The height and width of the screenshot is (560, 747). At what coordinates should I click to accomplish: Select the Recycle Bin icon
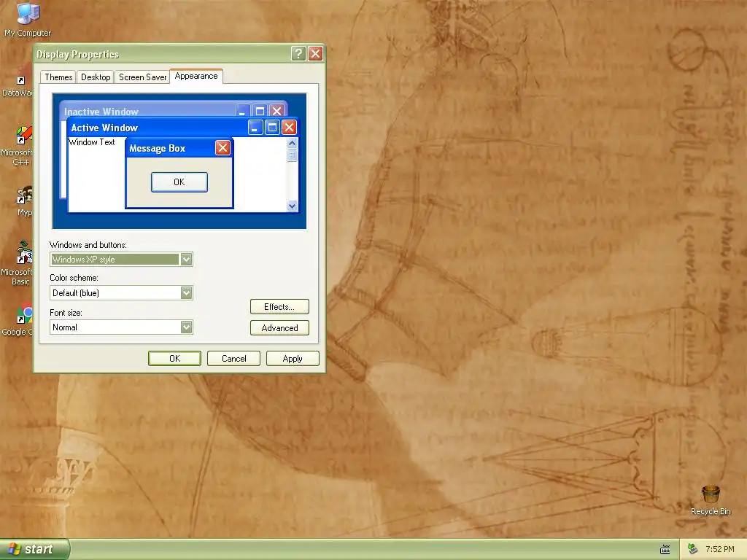coord(711,500)
